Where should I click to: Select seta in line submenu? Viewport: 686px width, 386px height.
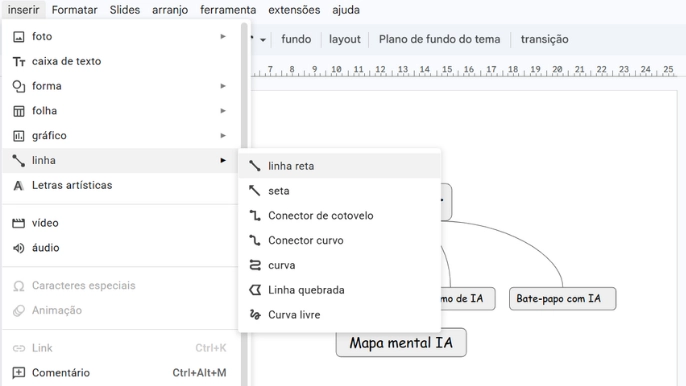340,191
